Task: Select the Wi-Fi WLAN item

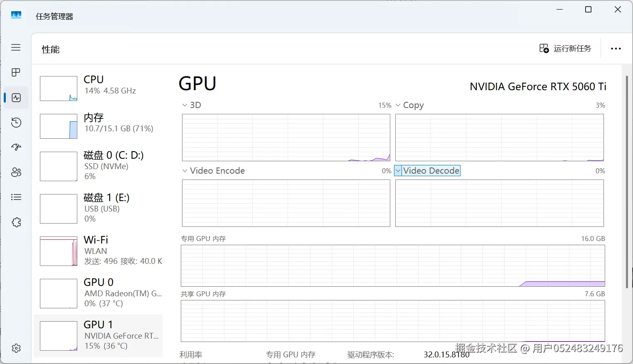Action: point(99,251)
